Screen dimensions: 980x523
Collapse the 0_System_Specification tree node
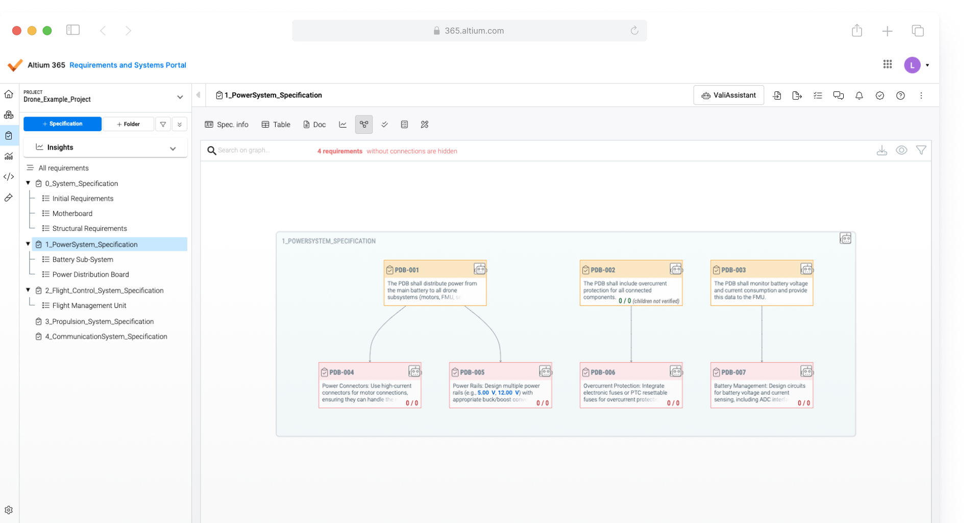pos(28,183)
